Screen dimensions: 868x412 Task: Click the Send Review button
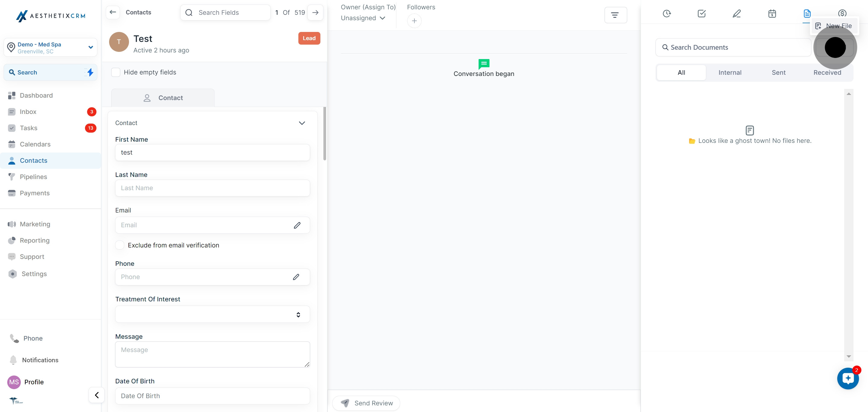coord(366,403)
